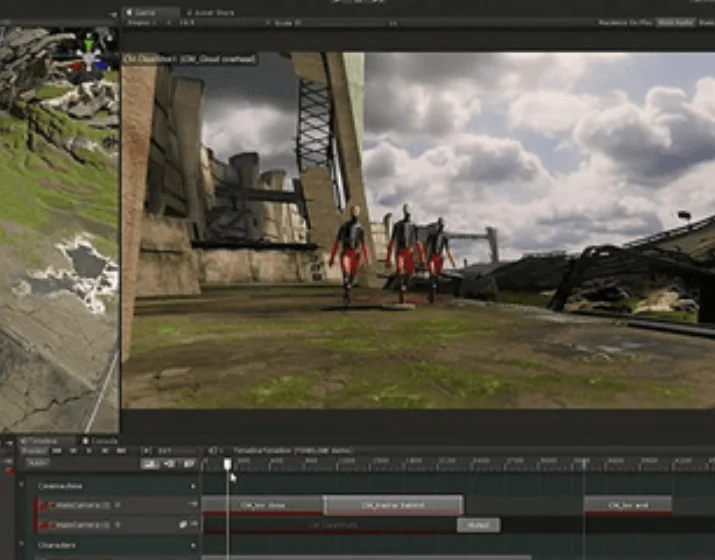
Task: Collapse the Cinemachine track group
Action: click(22, 486)
